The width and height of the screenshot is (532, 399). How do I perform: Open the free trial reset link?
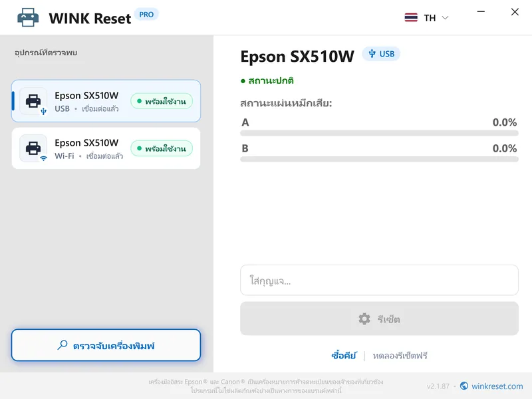click(400, 356)
